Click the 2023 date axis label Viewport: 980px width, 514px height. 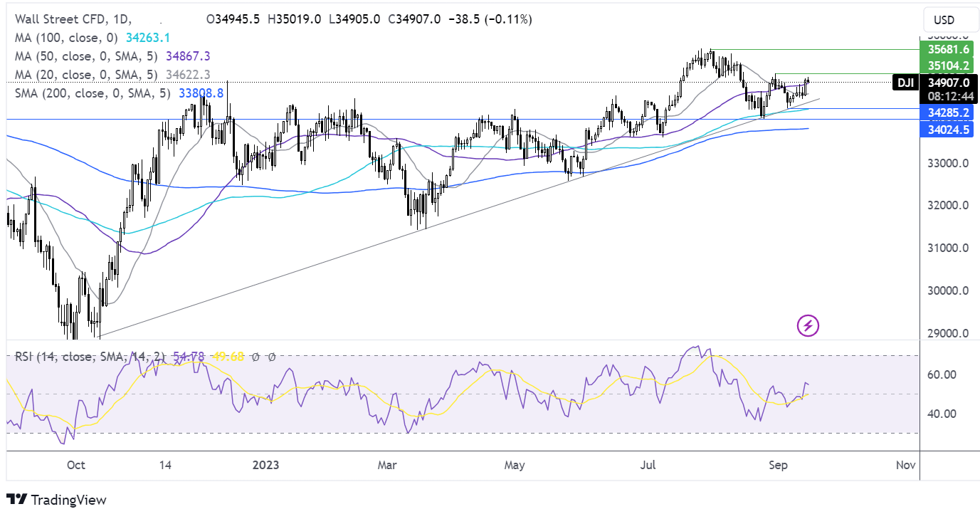click(x=265, y=465)
